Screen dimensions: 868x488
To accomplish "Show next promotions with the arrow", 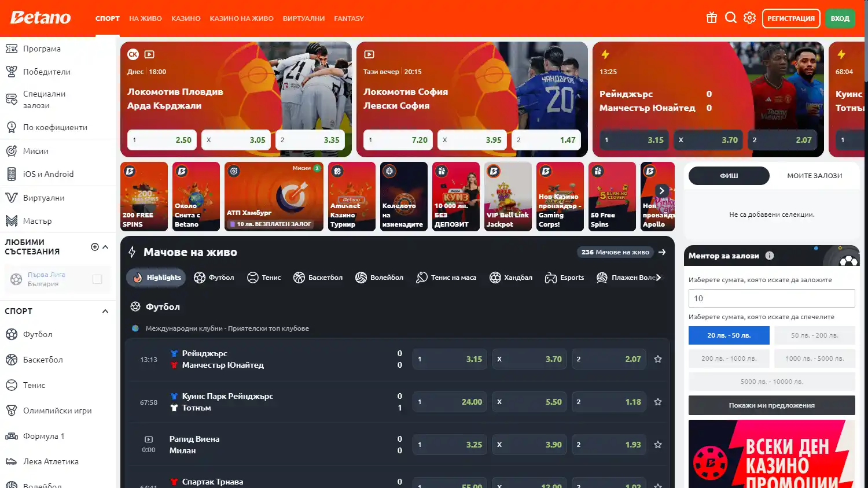I will tap(662, 190).
